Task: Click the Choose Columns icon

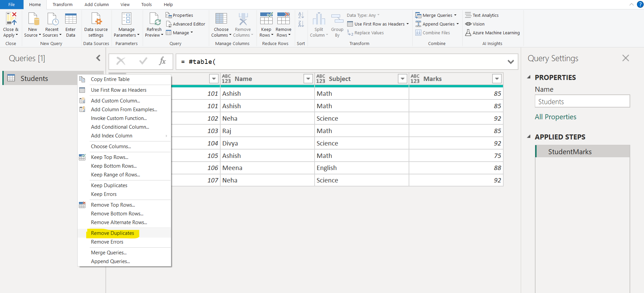Action: [221, 19]
